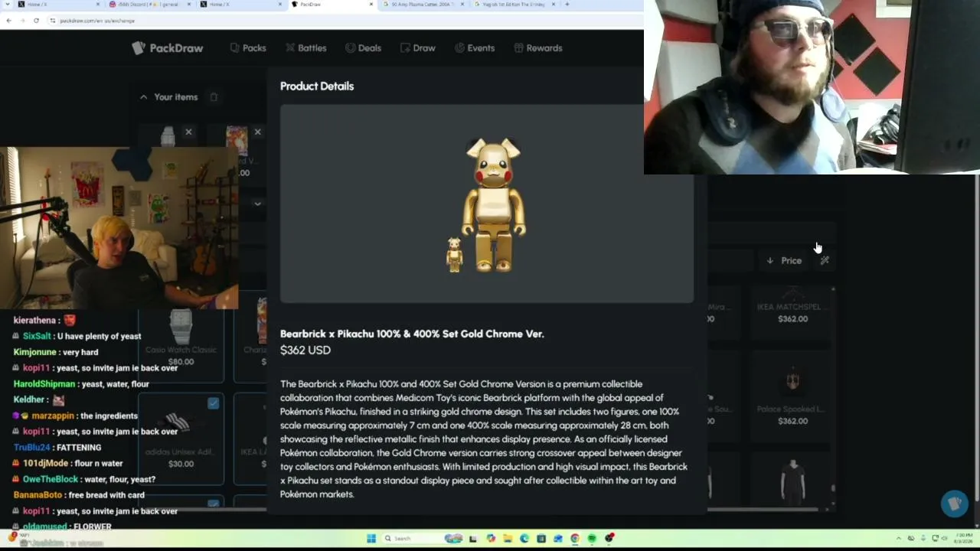Click the packdraw.com address bar

click(345, 21)
